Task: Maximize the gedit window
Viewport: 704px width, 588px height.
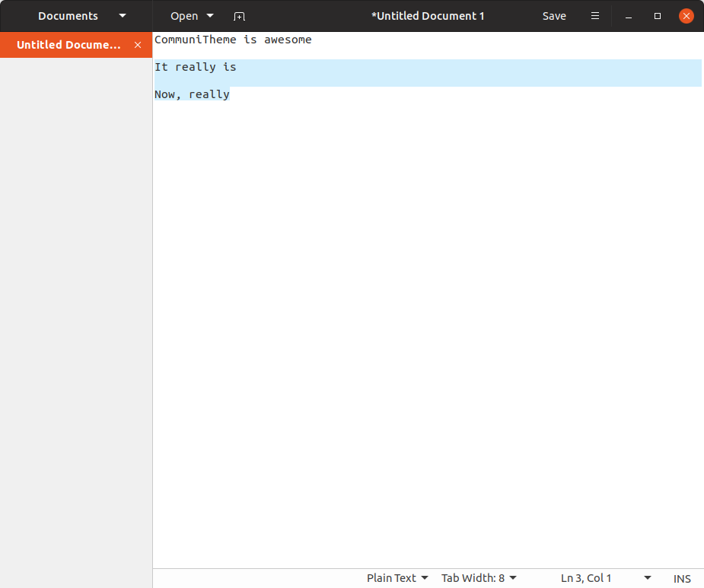Action: [658, 16]
